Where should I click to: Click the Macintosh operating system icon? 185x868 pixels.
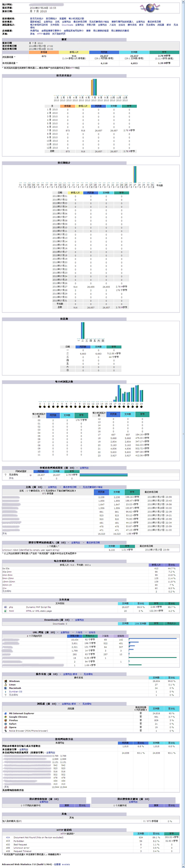click(5, 688)
